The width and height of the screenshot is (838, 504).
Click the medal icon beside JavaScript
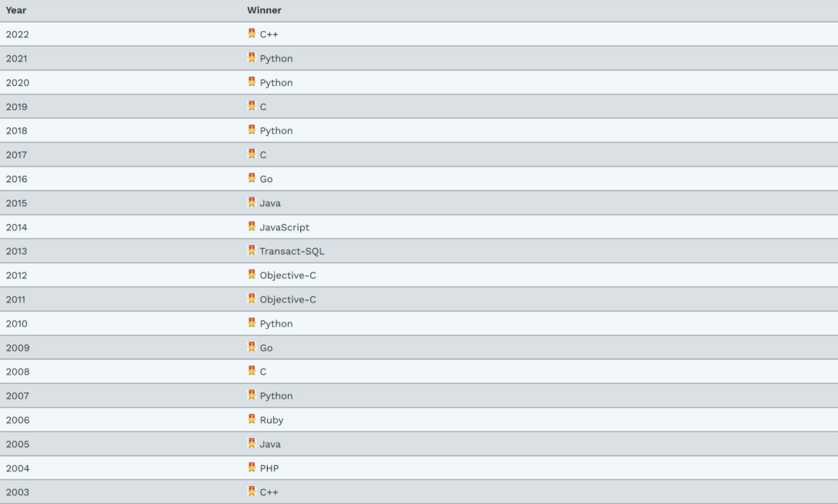[x=251, y=226]
